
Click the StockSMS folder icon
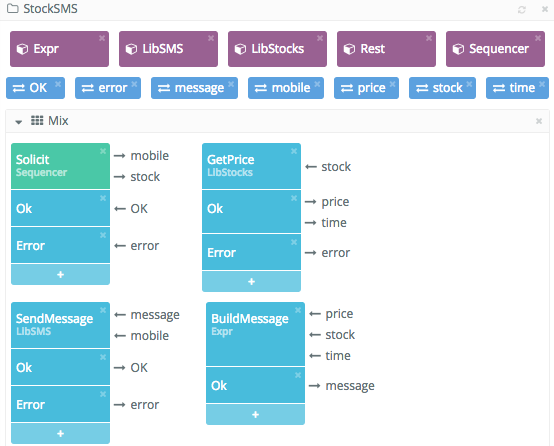pos(13,8)
